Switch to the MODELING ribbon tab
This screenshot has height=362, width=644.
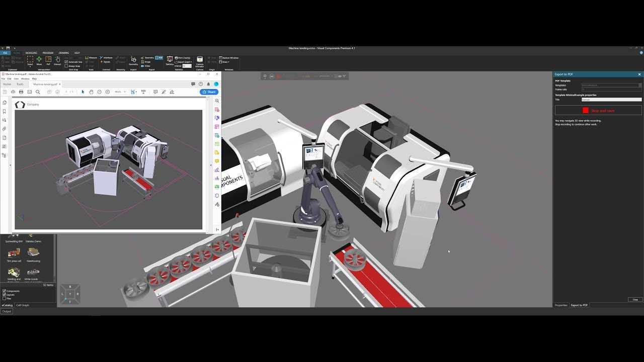pos(31,53)
